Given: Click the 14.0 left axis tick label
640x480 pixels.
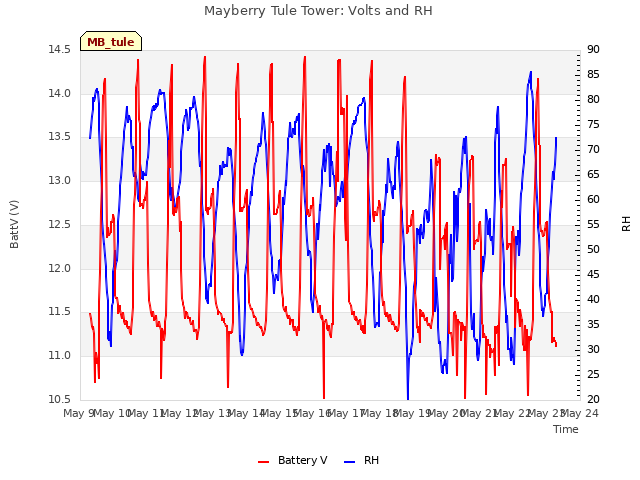Looking at the screenshot, I should pyautogui.click(x=59, y=93).
